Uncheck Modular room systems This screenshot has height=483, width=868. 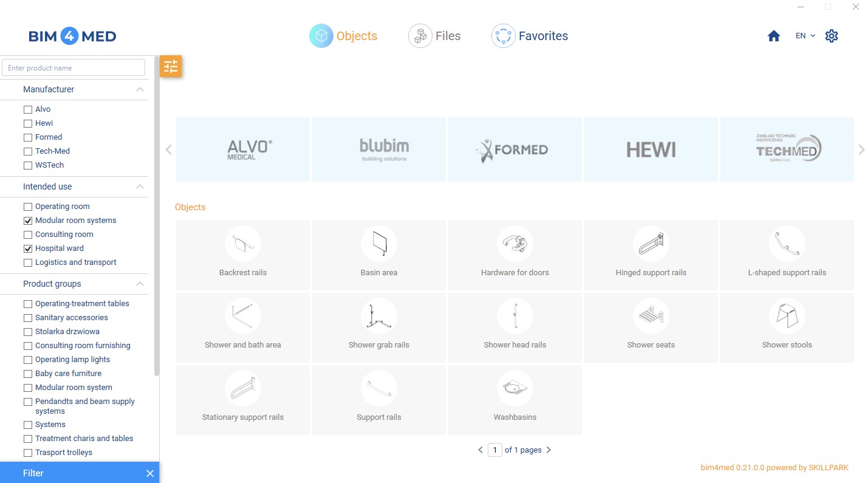click(x=27, y=221)
